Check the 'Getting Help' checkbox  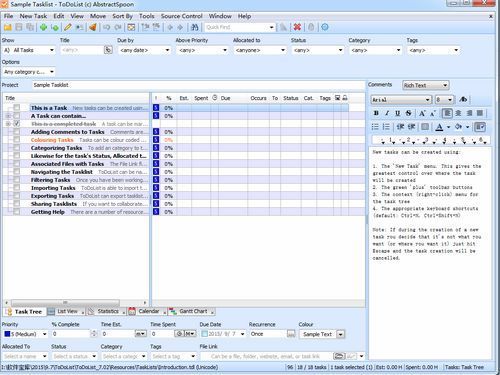point(17,212)
